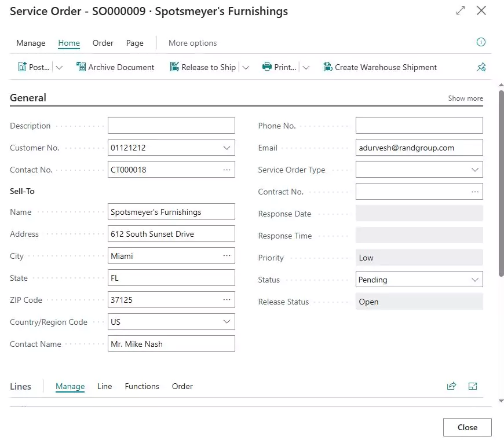This screenshot has width=504, height=440.
Task: Click the Post action icon
Action: pos(23,67)
